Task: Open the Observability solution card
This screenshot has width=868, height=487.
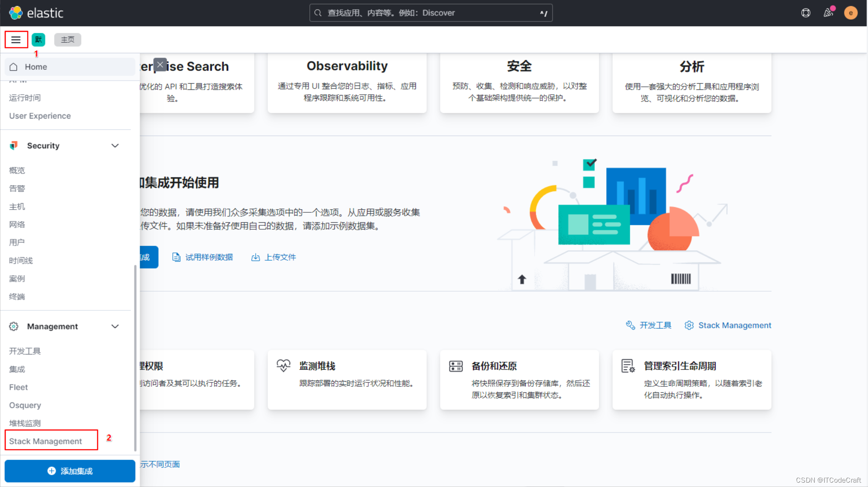Action: coord(347,83)
